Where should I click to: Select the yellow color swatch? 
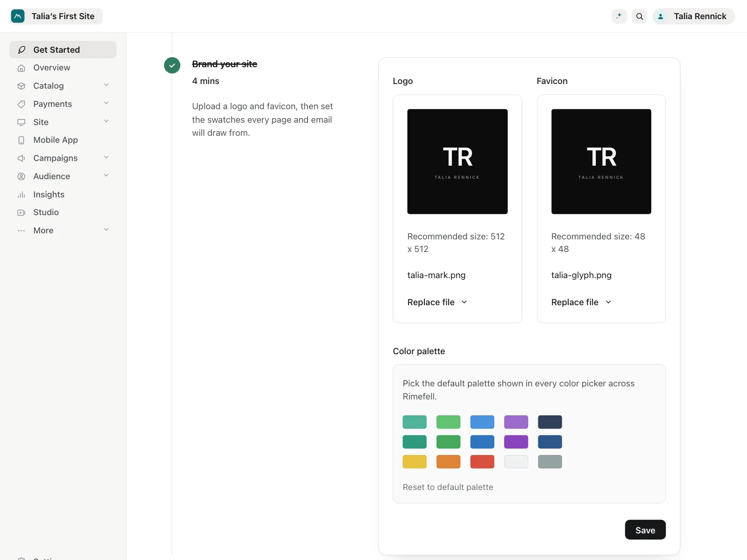tap(415, 462)
